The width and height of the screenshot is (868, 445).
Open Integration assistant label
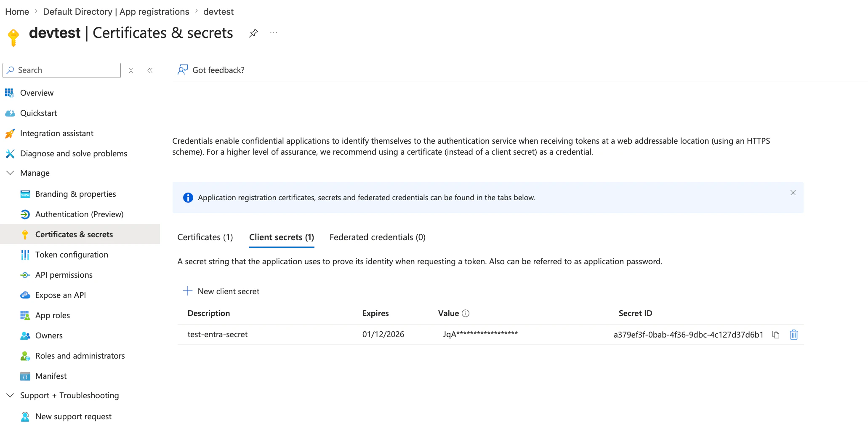(x=57, y=133)
